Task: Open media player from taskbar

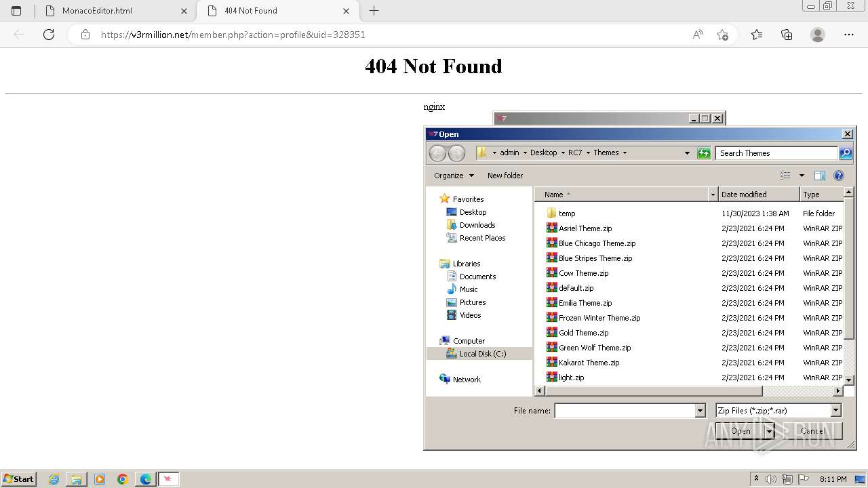Action: tap(100, 479)
